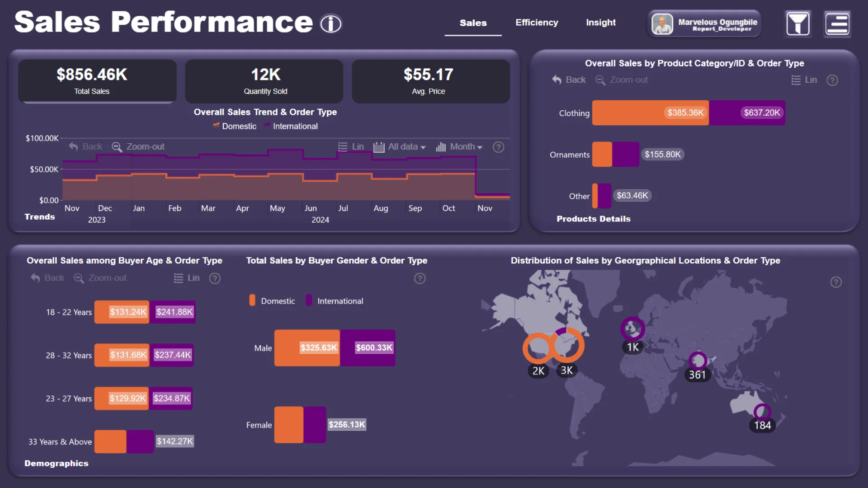Click help icon in Product Category chart
The image size is (868, 488).
(x=832, y=80)
